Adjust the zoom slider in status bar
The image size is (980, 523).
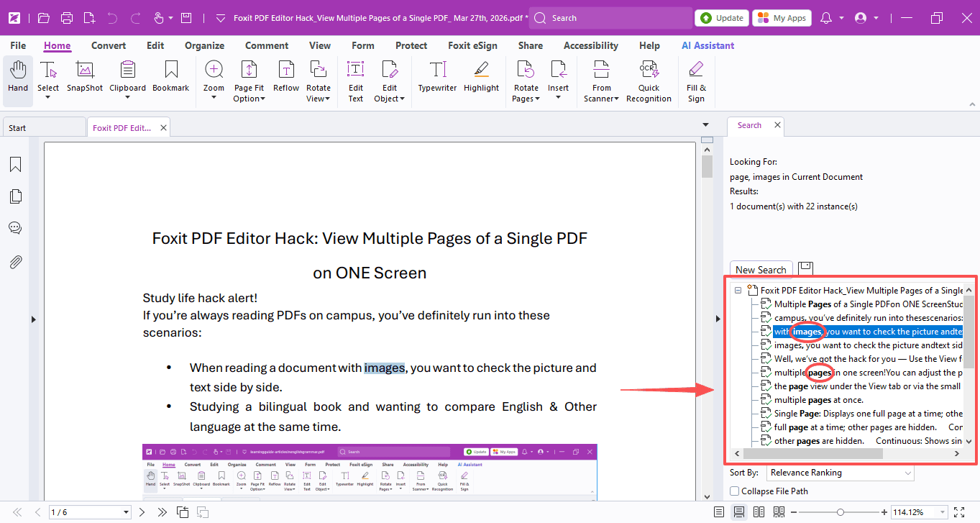tap(840, 512)
